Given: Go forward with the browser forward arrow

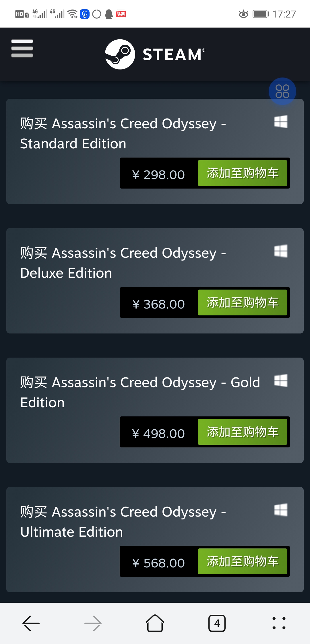Looking at the screenshot, I should [x=93, y=623].
